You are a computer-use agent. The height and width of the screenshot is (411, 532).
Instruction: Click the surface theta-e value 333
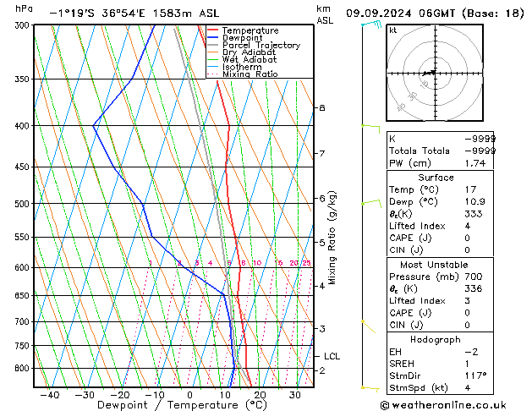click(474, 214)
